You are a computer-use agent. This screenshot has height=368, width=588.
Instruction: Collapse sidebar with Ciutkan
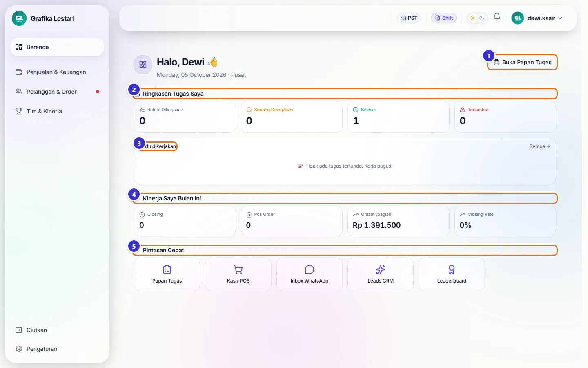point(57,330)
